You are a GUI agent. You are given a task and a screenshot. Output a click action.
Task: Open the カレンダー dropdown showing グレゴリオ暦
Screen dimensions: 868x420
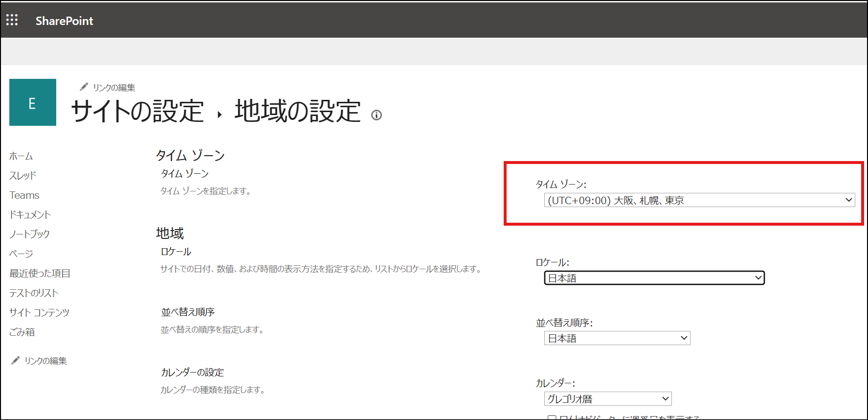608,399
